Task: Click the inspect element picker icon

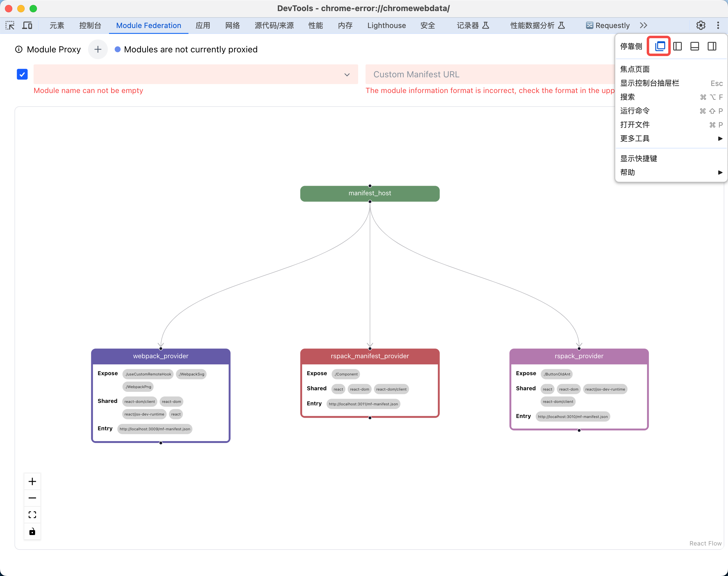Action: (x=10, y=25)
